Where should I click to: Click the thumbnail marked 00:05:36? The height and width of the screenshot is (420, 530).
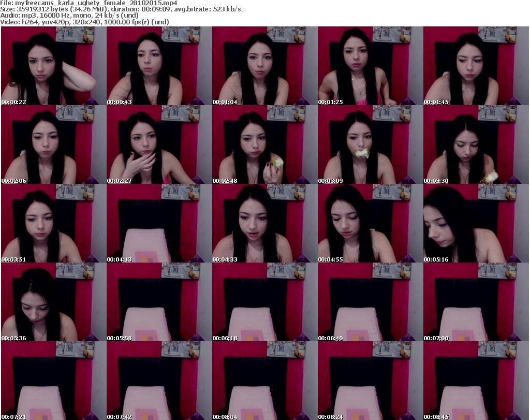pyautogui.click(x=54, y=302)
